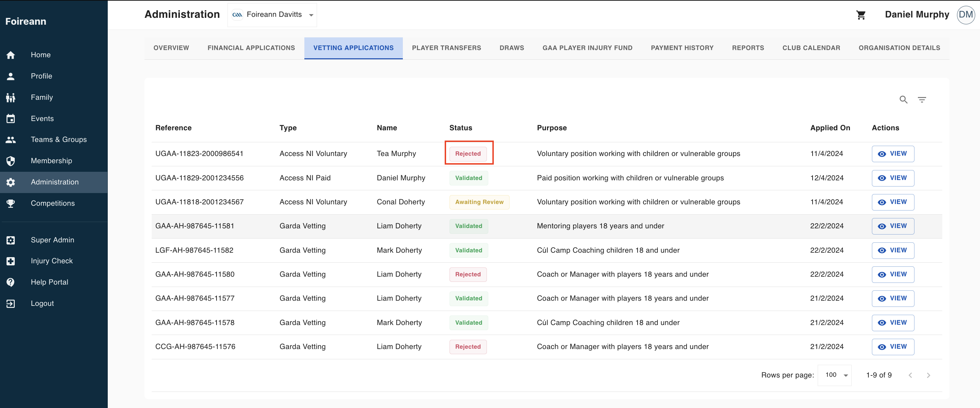Image resolution: width=980 pixels, height=408 pixels.
Task: Click the Access NI Paid type cell
Action: [x=305, y=178]
